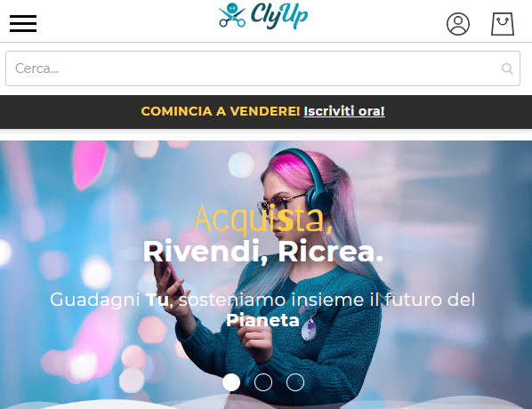Viewport: 532px width, 409px height.
Task: Click the user account profile icon
Action: click(x=458, y=24)
